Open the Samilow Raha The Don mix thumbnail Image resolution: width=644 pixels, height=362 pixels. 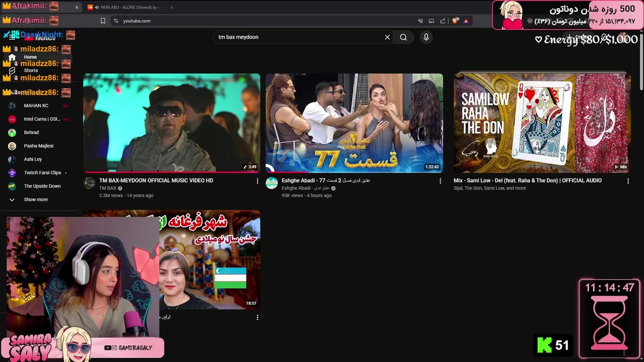tap(542, 123)
